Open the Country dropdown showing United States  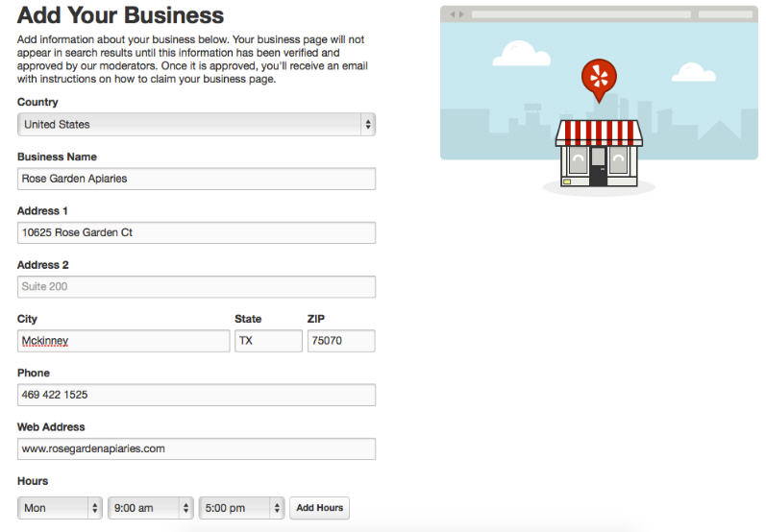[196, 125]
